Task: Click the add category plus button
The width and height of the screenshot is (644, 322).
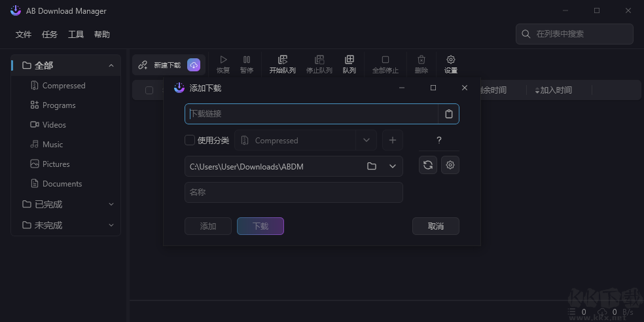Action: (393, 140)
